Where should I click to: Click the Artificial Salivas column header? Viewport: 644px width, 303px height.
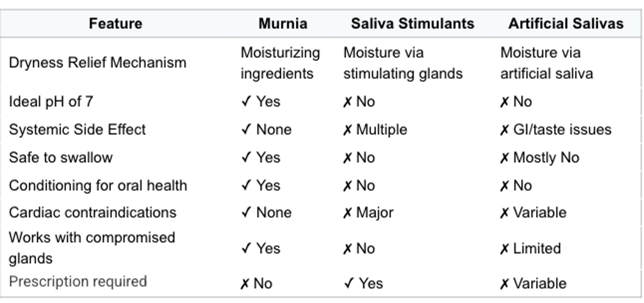(x=565, y=24)
